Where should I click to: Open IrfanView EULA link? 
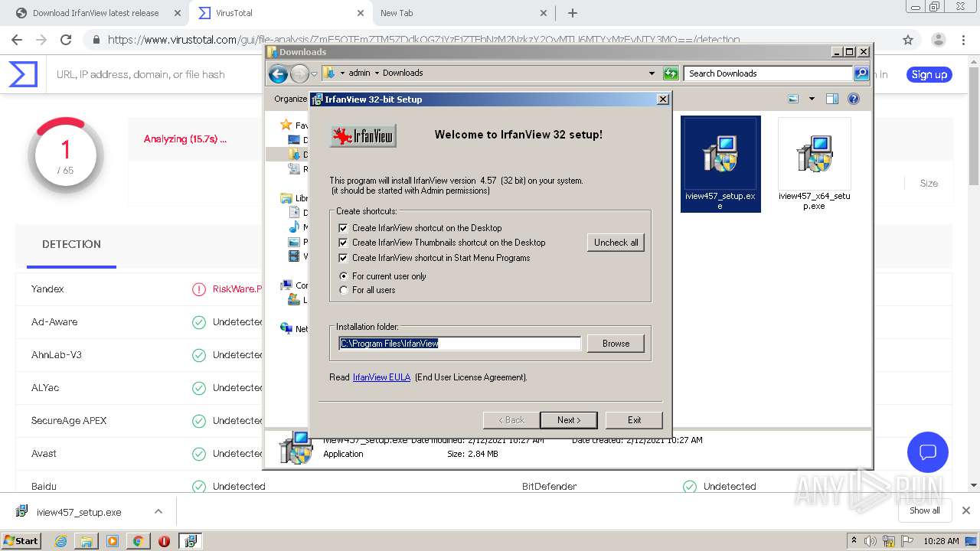(381, 377)
